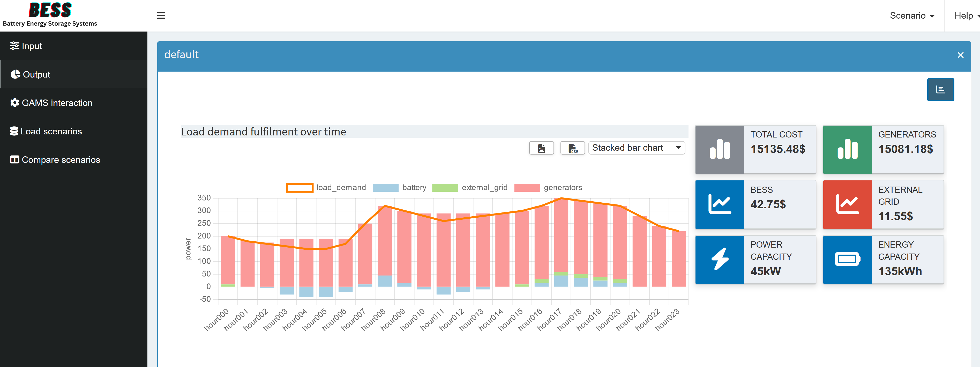Open the Help dropdown menu

click(x=966, y=16)
